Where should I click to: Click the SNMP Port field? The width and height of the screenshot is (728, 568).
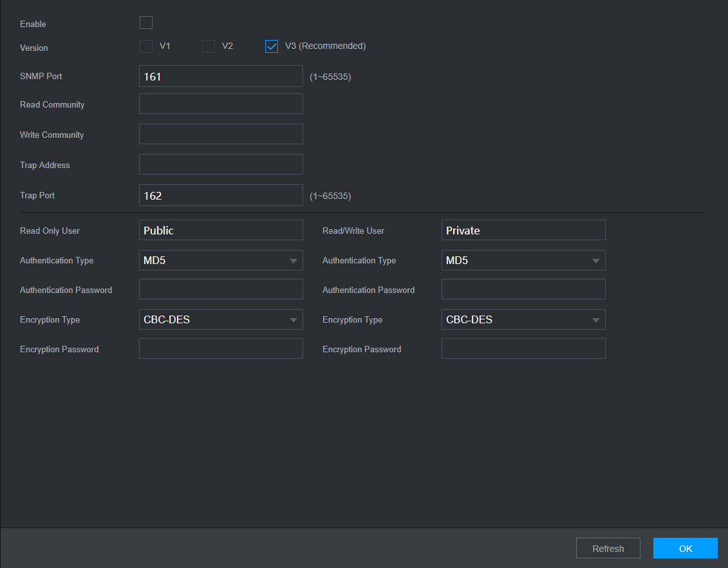point(221,76)
